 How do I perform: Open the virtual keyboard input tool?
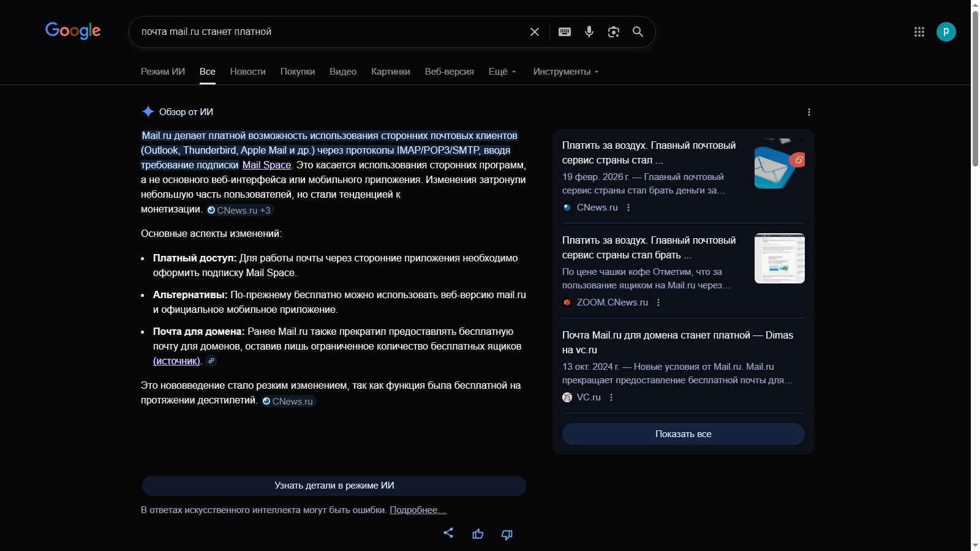(565, 32)
